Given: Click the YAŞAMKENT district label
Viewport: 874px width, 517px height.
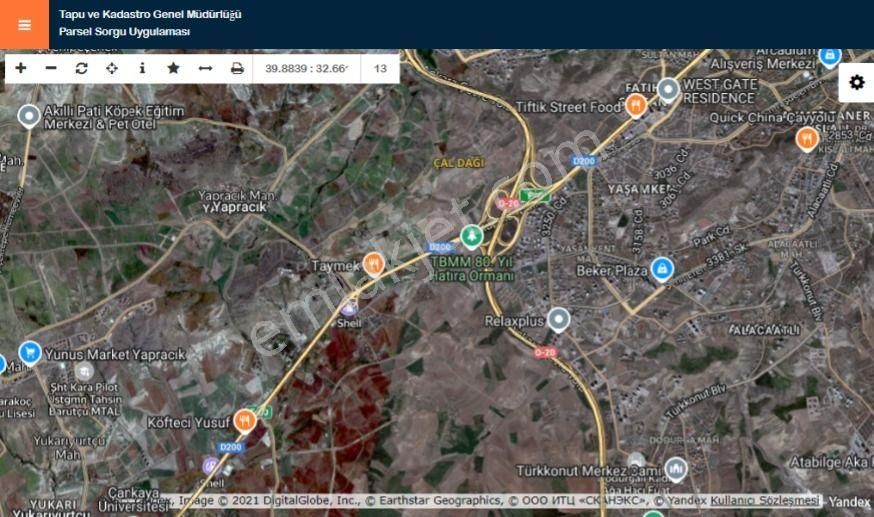Looking at the screenshot, I should (639, 189).
